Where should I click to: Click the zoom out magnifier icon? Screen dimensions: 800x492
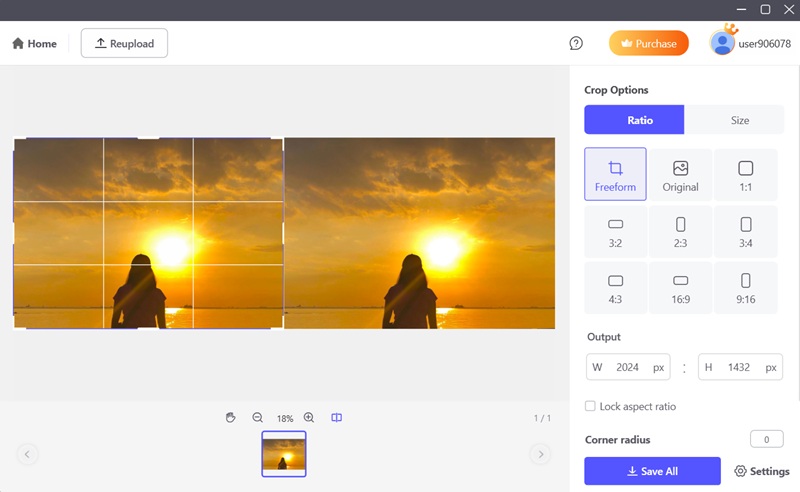(x=258, y=417)
